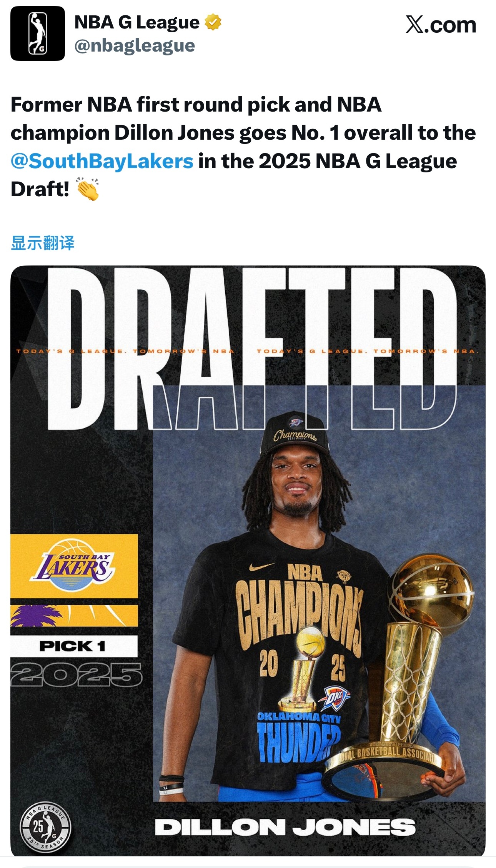The height and width of the screenshot is (868, 496).
Task: Click the gold verified badge
Action: point(213,22)
